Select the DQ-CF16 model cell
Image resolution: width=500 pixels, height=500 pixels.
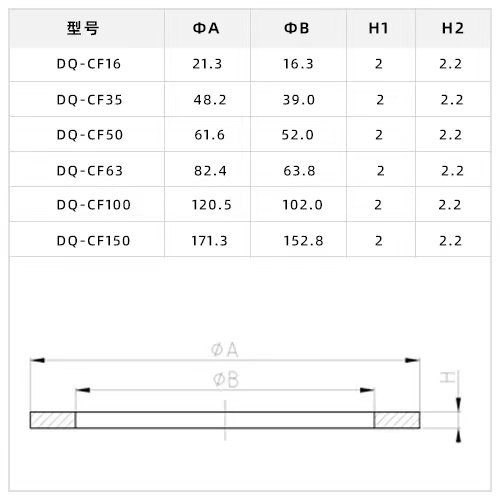(89, 64)
